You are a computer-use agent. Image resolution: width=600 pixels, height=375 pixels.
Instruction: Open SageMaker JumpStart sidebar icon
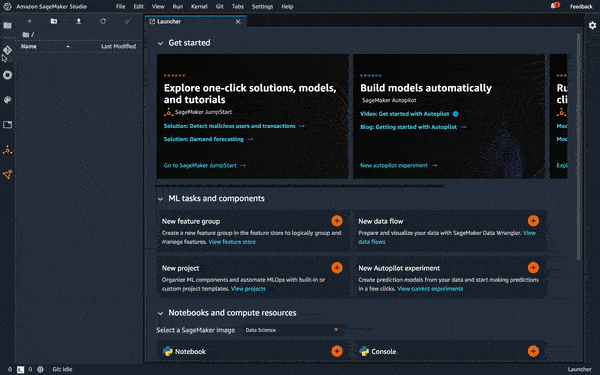[7, 150]
